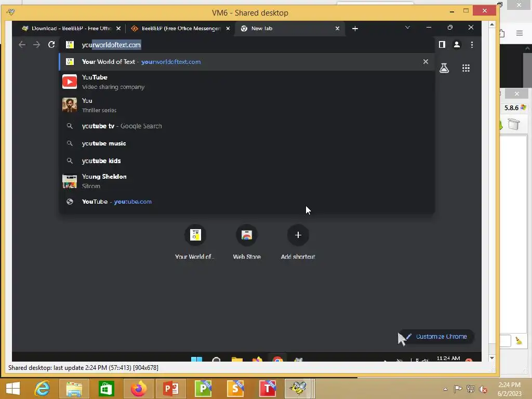Show hidden system tray icons
The image size is (532, 399).
(x=445, y=389)
